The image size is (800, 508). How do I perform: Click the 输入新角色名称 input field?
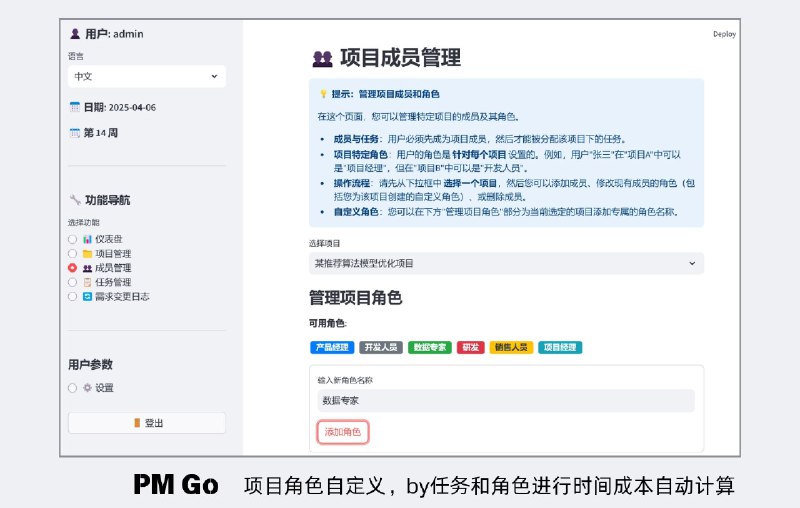coord(506,400)
